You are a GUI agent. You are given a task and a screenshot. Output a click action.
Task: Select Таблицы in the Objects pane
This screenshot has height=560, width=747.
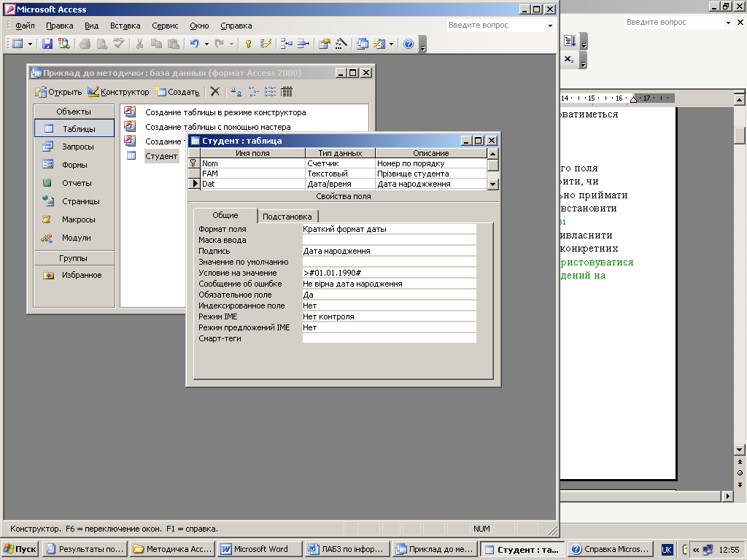tap(74, 128)
